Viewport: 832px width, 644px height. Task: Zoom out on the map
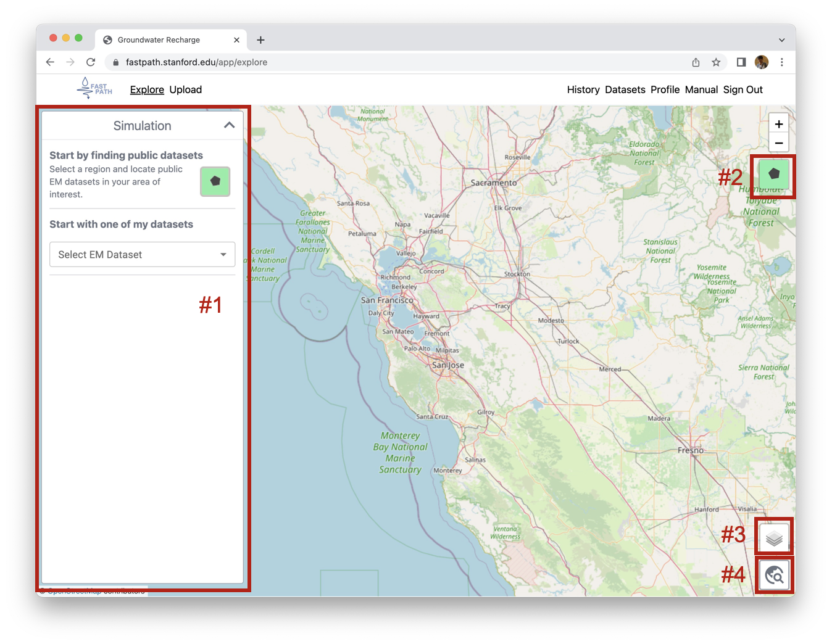[x=779, y=143]
